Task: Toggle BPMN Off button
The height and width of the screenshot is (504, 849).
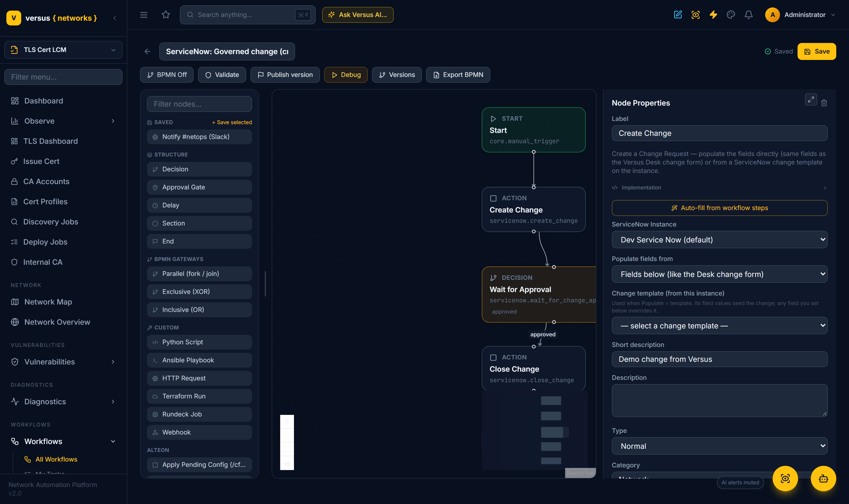Action: point(167,75)
